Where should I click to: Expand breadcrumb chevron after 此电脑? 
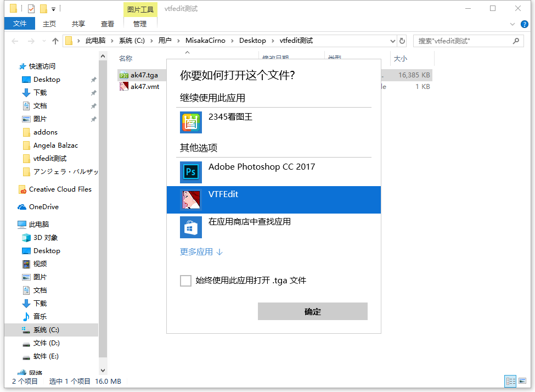click(112, 41)
